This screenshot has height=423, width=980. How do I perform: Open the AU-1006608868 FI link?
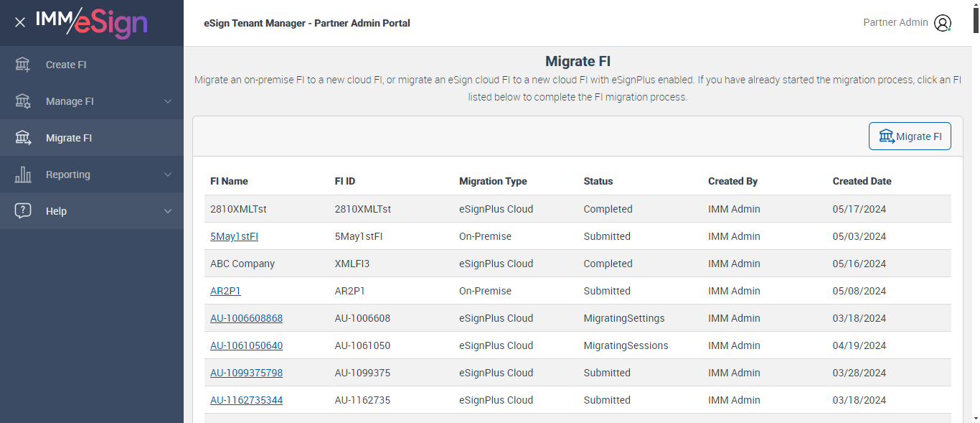pyautogui.click(x=246, y=318)
